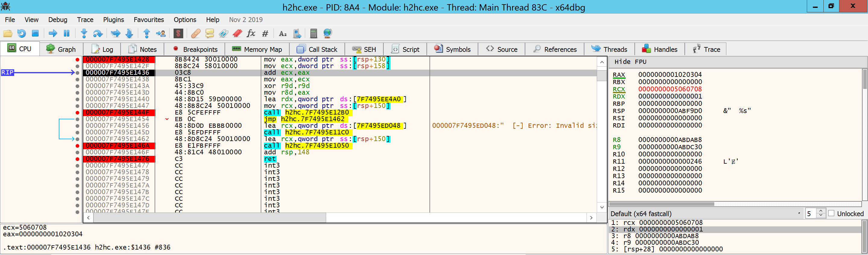Execute until return with up arrow
This screenshot has width=868, height=255.
pos(146,33)
